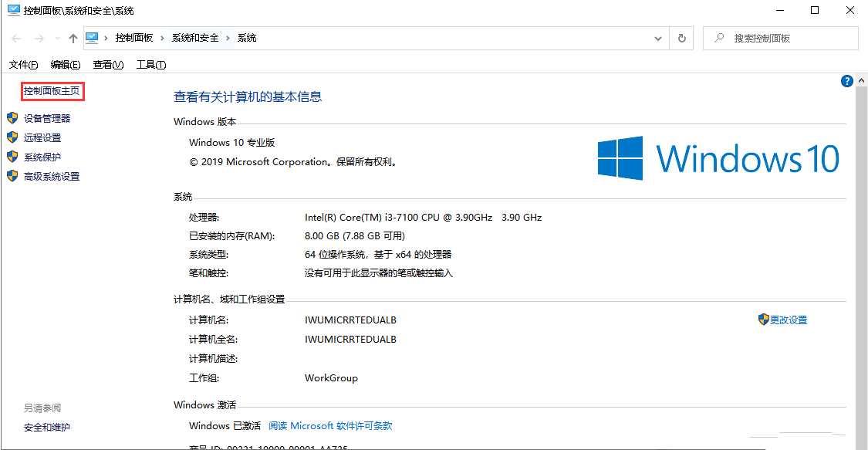The width and height of the screenshot is (868, 450).
Task: Click the search magnifier icon
Action: point(719,38)
